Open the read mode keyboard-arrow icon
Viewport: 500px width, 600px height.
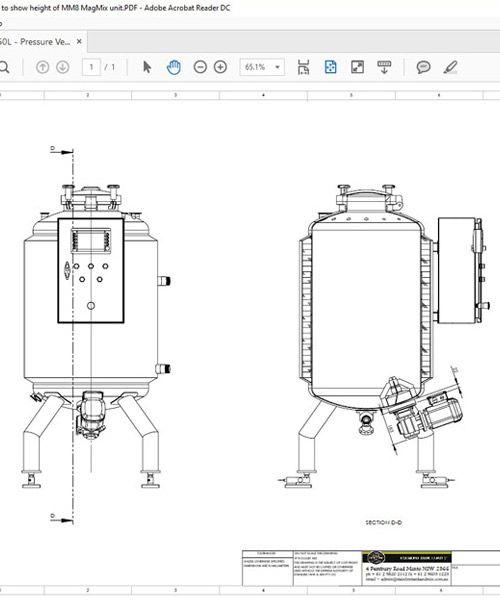tap(384, 67)
